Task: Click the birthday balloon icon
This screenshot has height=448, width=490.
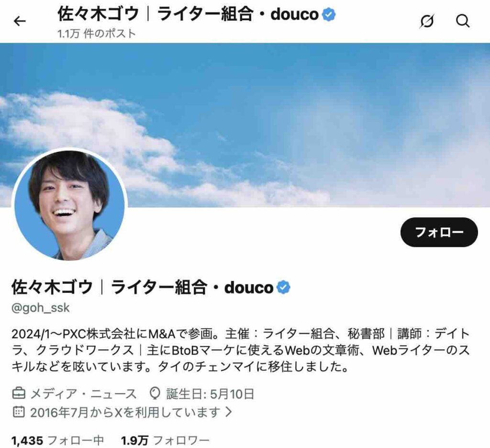Action: click(x=155, y=393)
